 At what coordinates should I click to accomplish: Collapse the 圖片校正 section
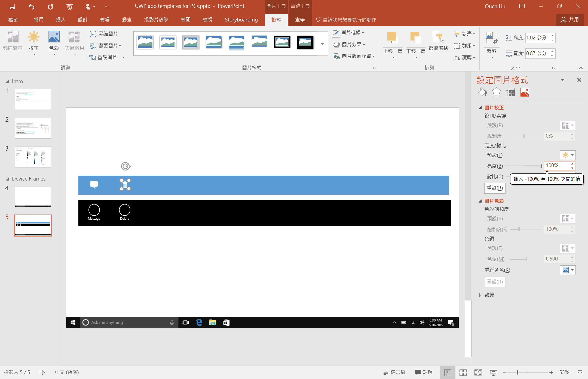480,108
